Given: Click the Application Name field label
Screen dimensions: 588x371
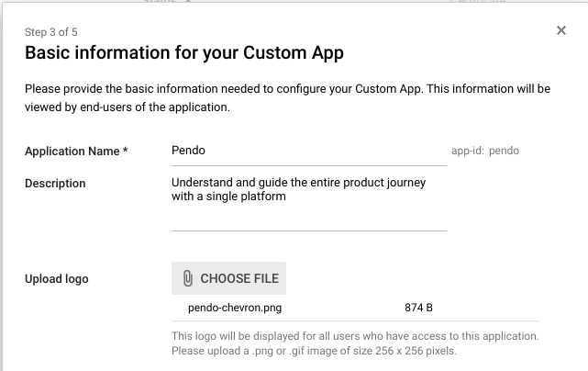Looking at the screenshot, I should click(x=72, y=152).
